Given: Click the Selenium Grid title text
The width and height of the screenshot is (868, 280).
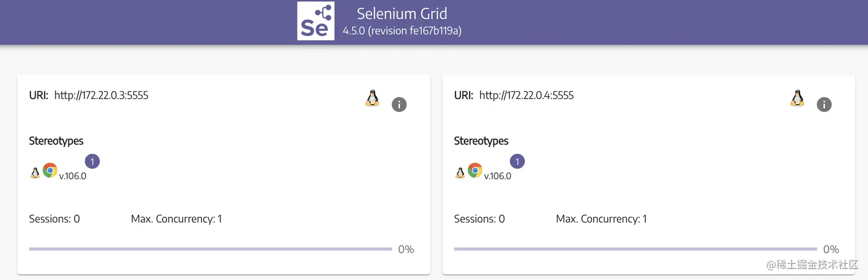Looking at the screenshot, I should click(402, 14).
